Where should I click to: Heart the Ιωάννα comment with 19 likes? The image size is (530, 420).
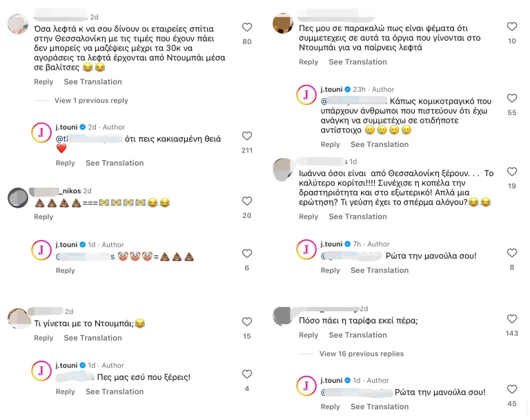(x=511, y=172)
